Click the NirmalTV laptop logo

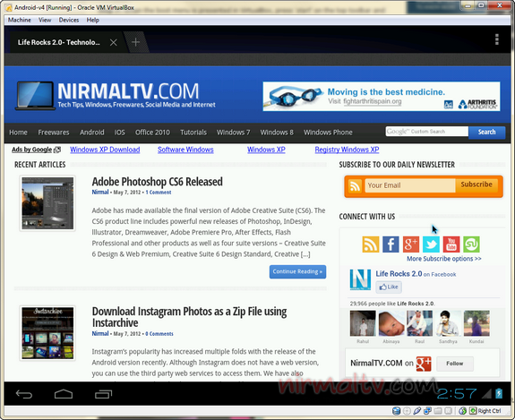[x=35, y=96]
